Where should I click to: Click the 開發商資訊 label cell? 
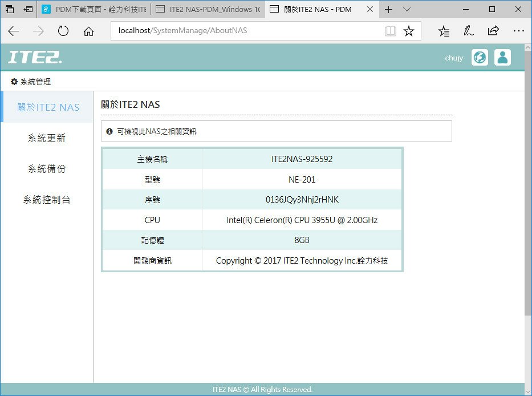(152, 261)
